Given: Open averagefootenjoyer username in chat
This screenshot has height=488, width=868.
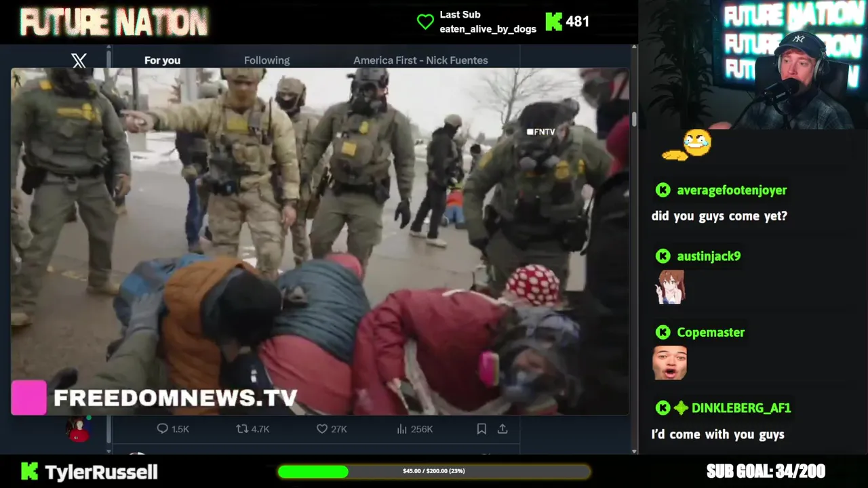Looking at the screenshot, I should pyautogui.click(x=732, y=190).
